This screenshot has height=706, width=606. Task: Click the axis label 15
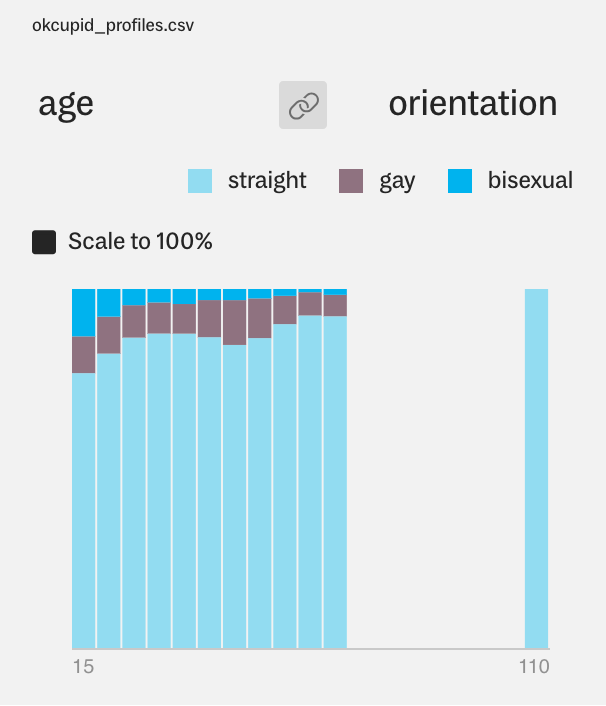(83, 666)
